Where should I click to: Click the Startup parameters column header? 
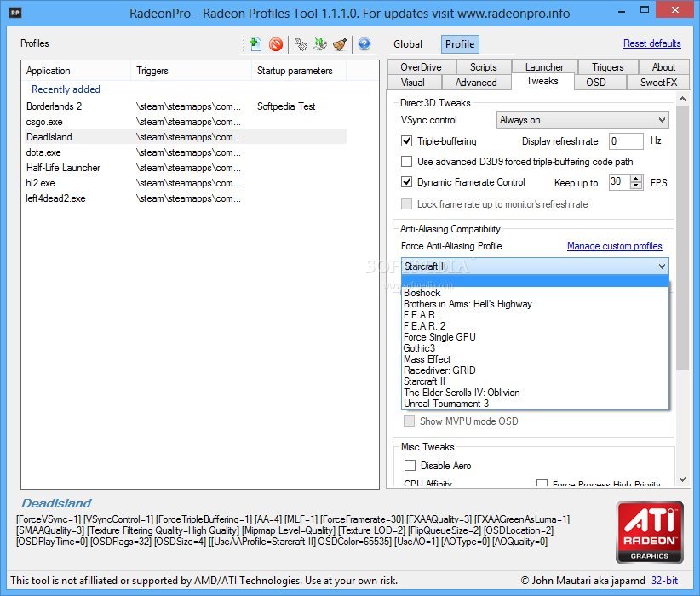click(298, 71)
